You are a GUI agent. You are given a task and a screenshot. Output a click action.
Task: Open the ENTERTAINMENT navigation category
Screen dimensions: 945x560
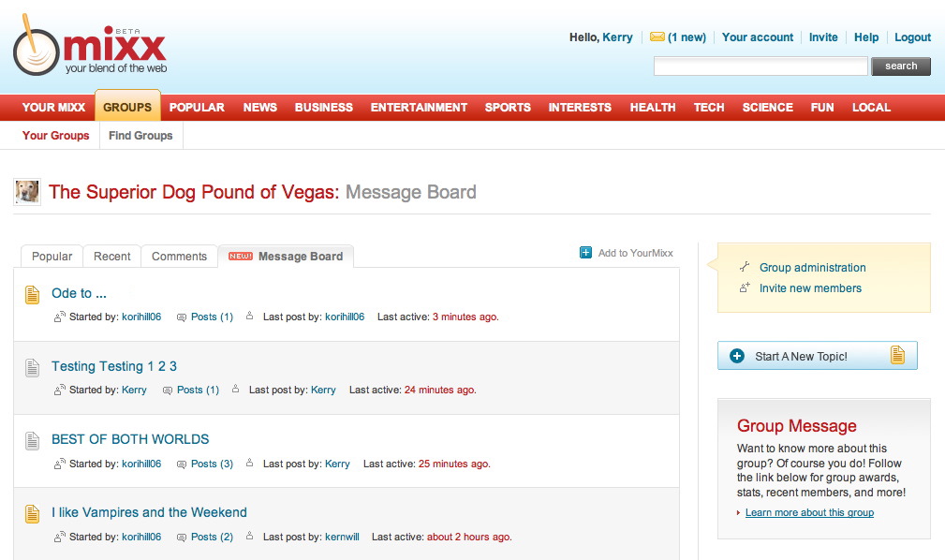click(x=419, y=108)
